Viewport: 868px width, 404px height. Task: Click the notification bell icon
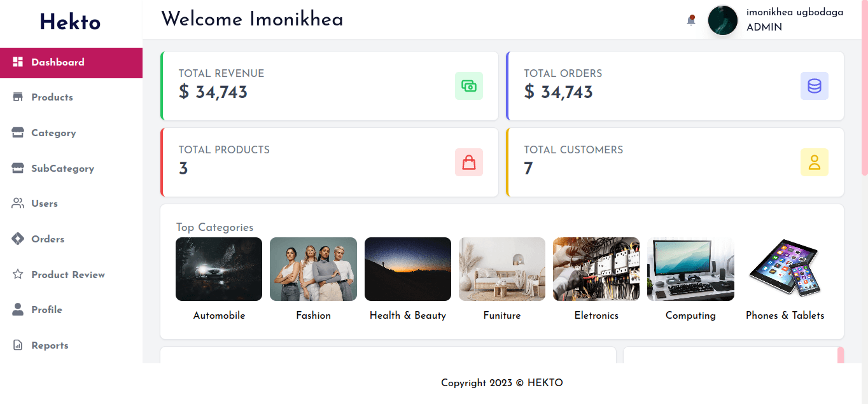pyautogui.click(x=691, y=20)
